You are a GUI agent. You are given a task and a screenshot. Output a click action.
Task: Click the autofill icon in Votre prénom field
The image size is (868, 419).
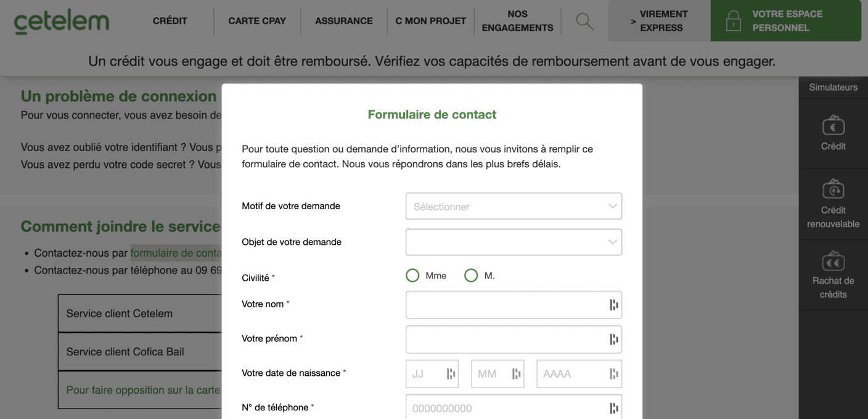coord(613,339)
